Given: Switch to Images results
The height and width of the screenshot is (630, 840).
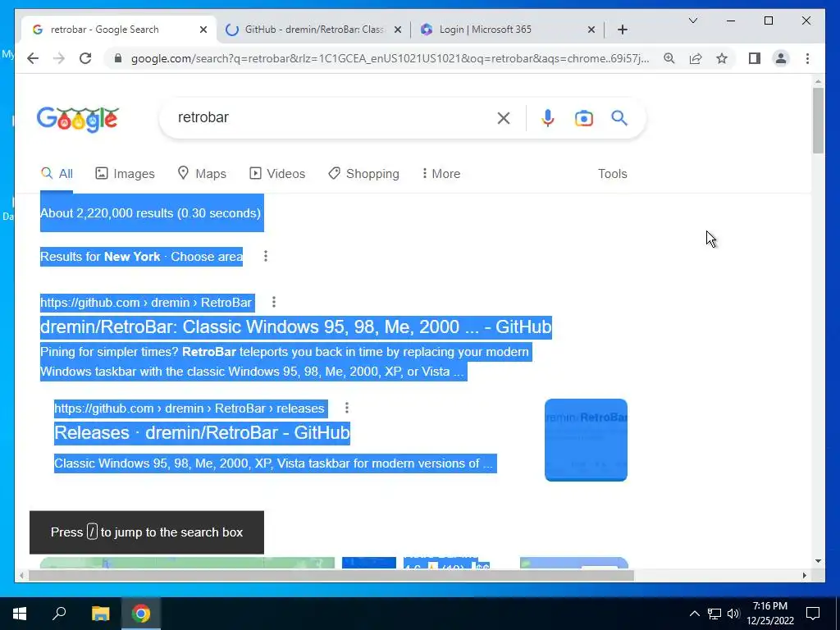Looking at the screenshot, I should click(x=125, y=174).
